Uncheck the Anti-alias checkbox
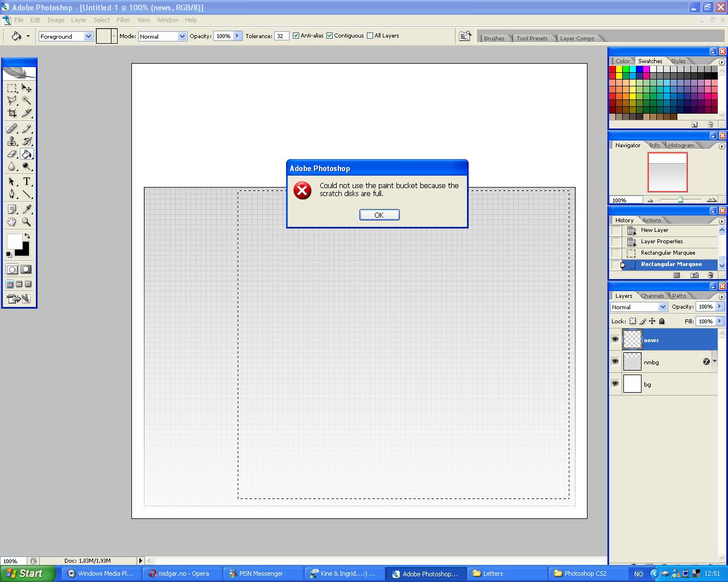The height and width of the screenshot is (582, 728). [x=296, y=36]
